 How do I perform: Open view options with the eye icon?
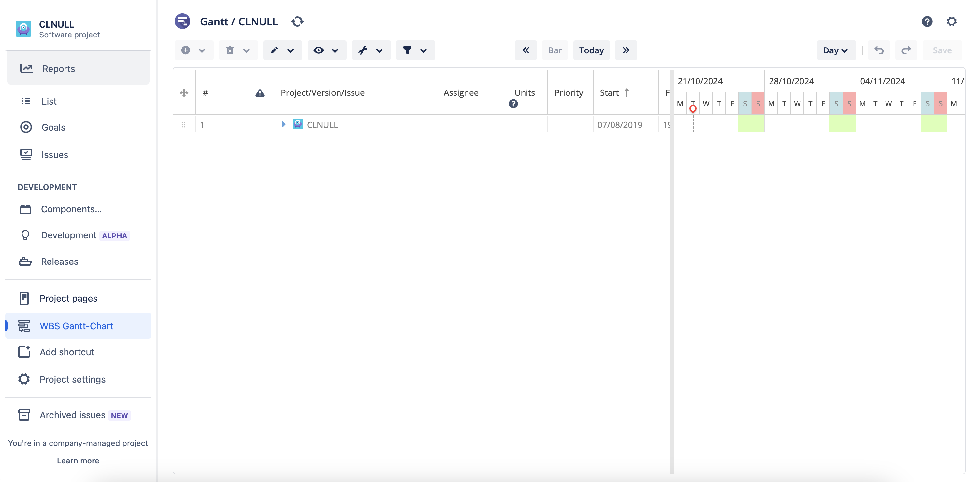[319, 50]
